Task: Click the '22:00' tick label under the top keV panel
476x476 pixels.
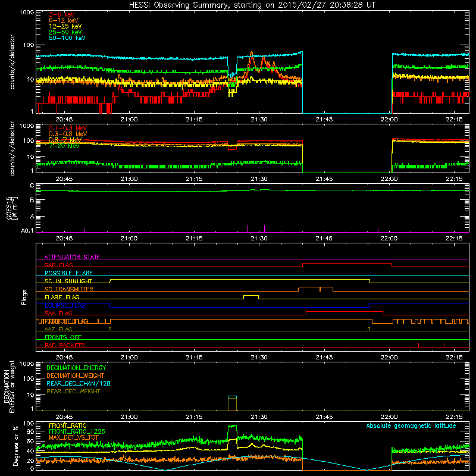Action: tap(389, 120)
